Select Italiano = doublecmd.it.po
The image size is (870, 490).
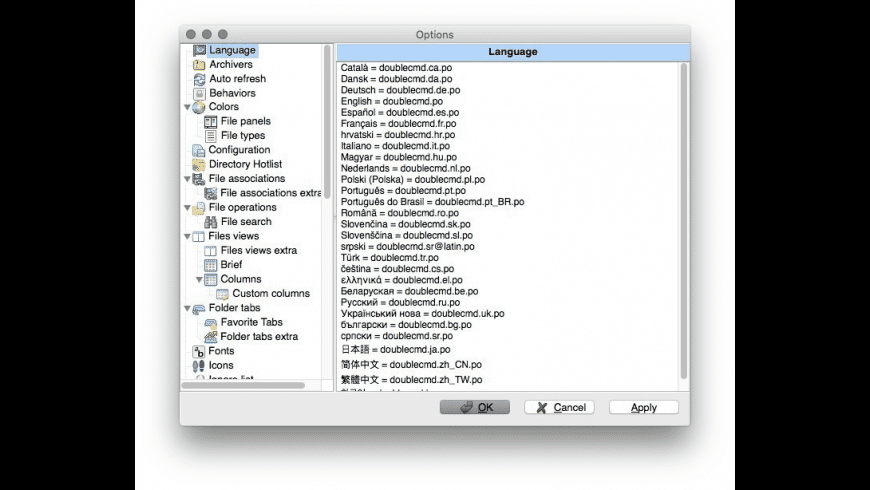click(395, 146)
